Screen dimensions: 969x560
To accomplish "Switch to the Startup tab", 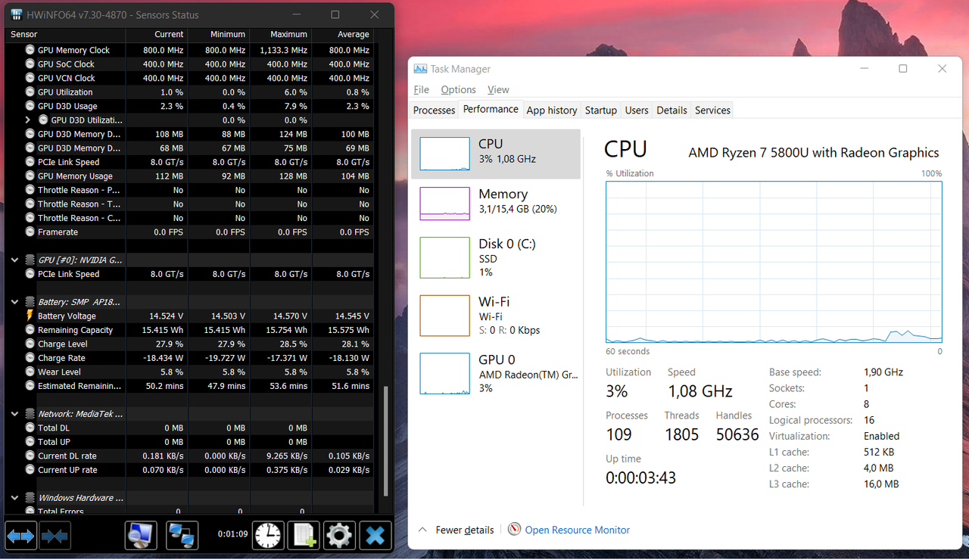I will click(x=601, y=110).
